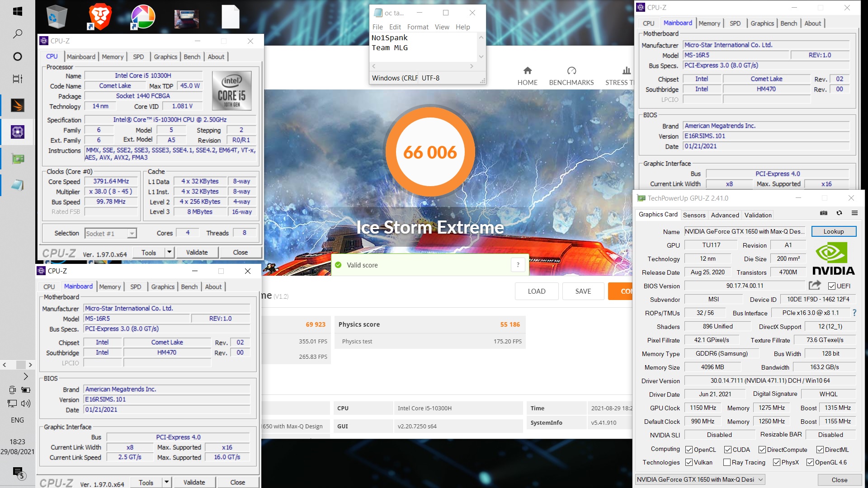Open the Memory tab in the top-left CPU-Z
Viewport: 868px width, 488px height.
click(113, 56)
